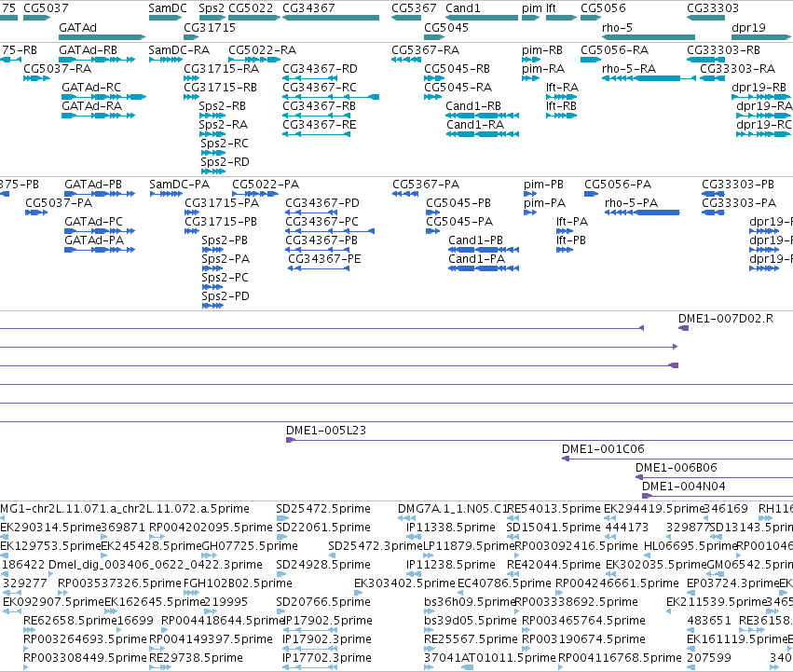
Task: Select protein CG5045-PB
Action: (435, 213)
